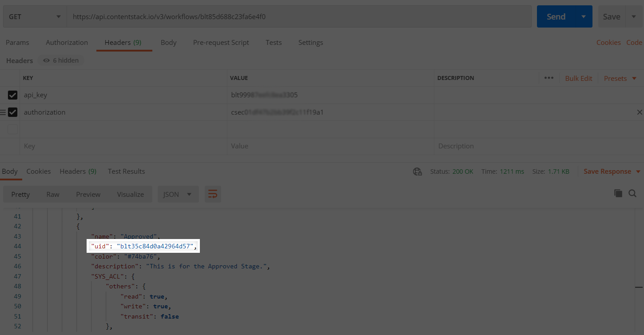This screenshot has width=644, height=335.
Task: Click the search response icon
Action: click(632, 193)
